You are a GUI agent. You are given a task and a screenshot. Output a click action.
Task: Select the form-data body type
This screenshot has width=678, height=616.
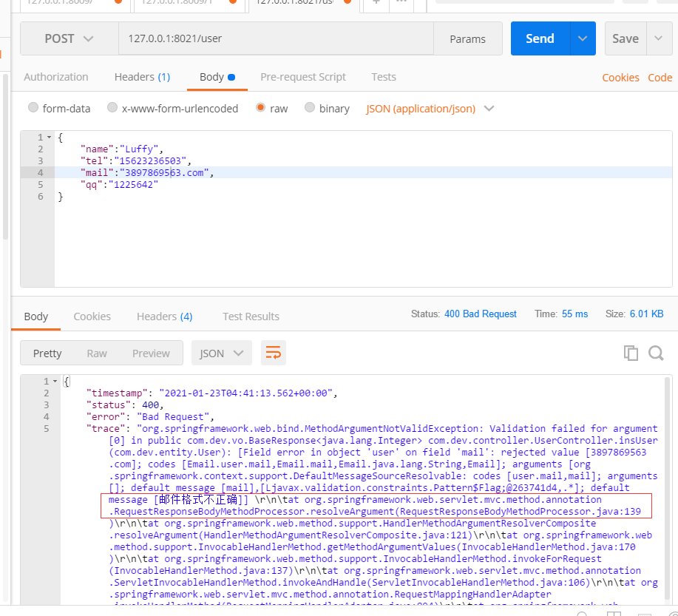tap(33, 107)
